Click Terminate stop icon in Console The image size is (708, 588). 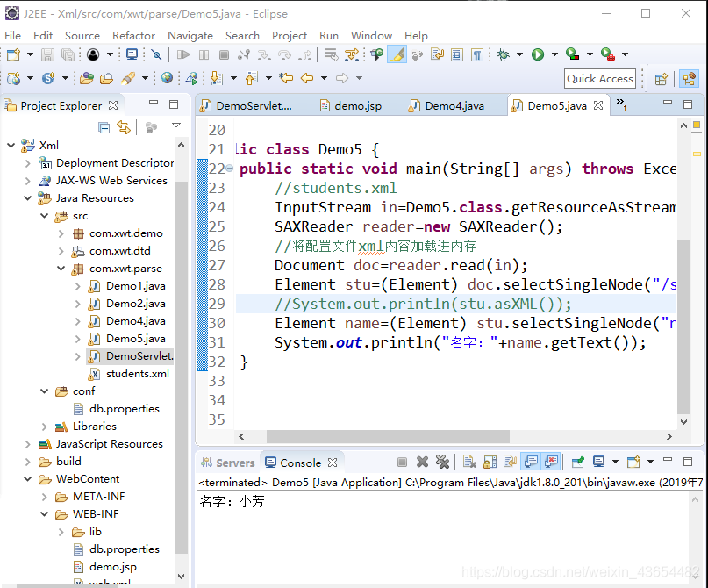[x=402, y=462]
